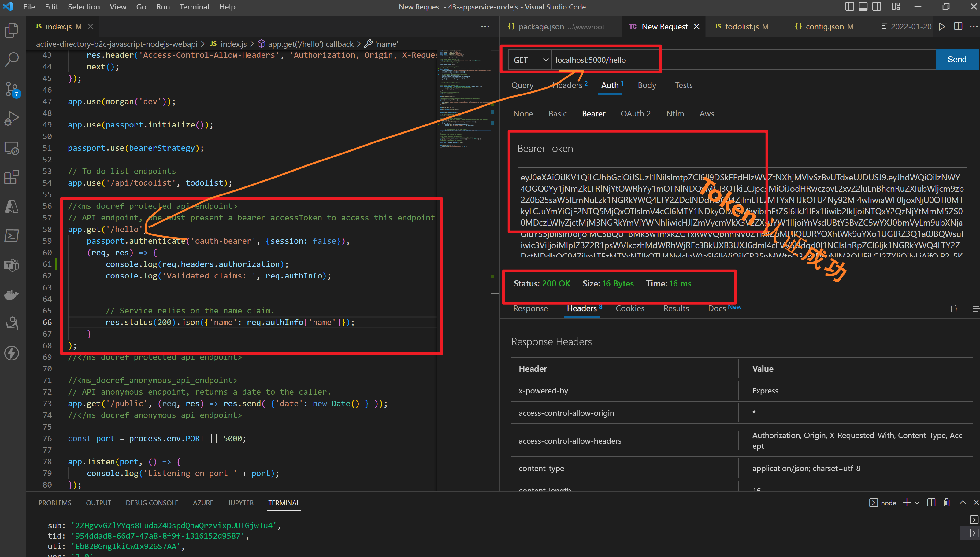The height and width of the screenshot is (557, 980).
Task: Click the Send request button
Action: 957,60
